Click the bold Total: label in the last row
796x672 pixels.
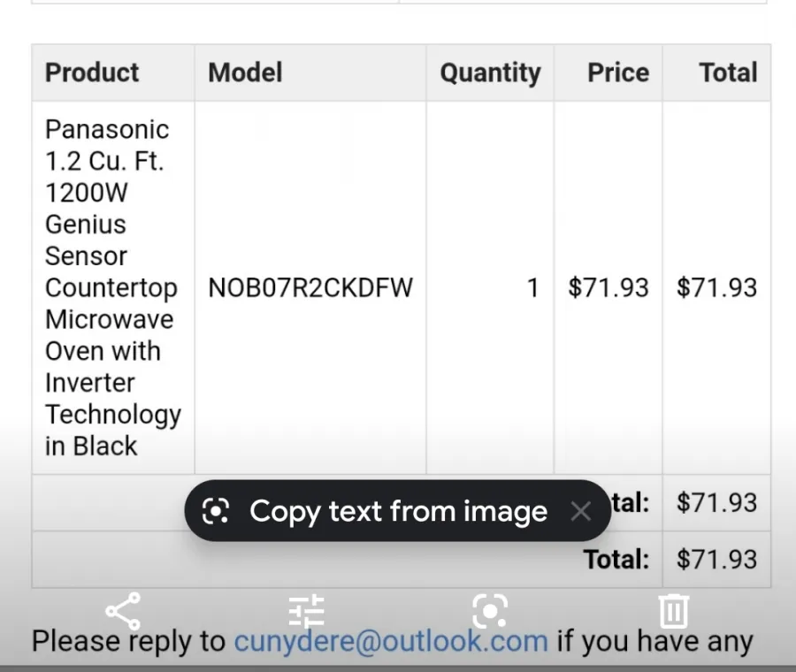tap(616, 560)
